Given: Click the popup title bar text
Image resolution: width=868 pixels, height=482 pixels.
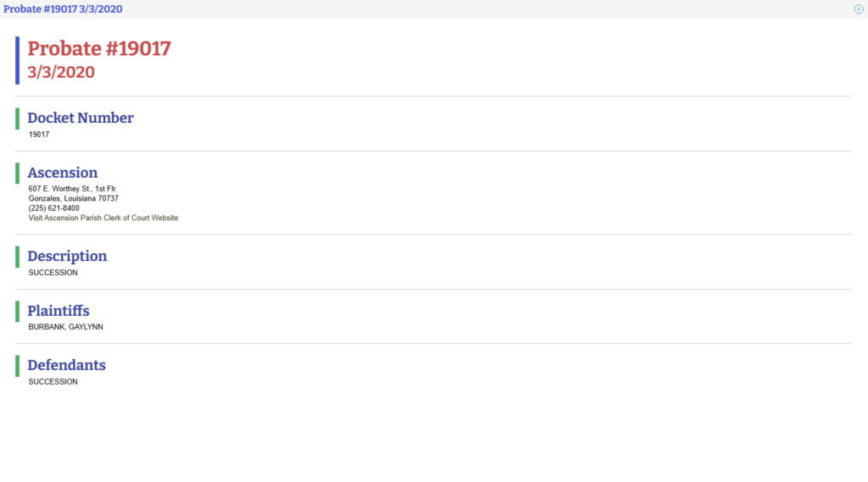Looking at the screenshot, I should click(61, 8).
